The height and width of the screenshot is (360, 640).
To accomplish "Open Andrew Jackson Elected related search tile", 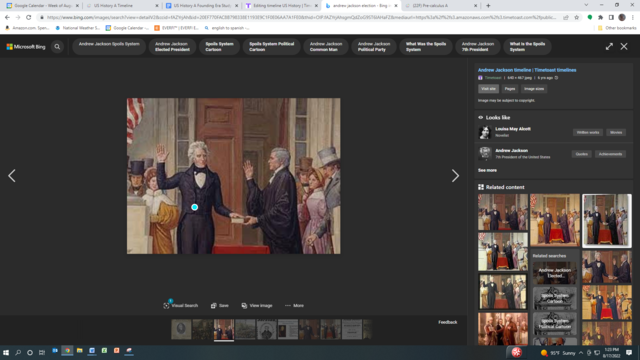I will (554, 273).
